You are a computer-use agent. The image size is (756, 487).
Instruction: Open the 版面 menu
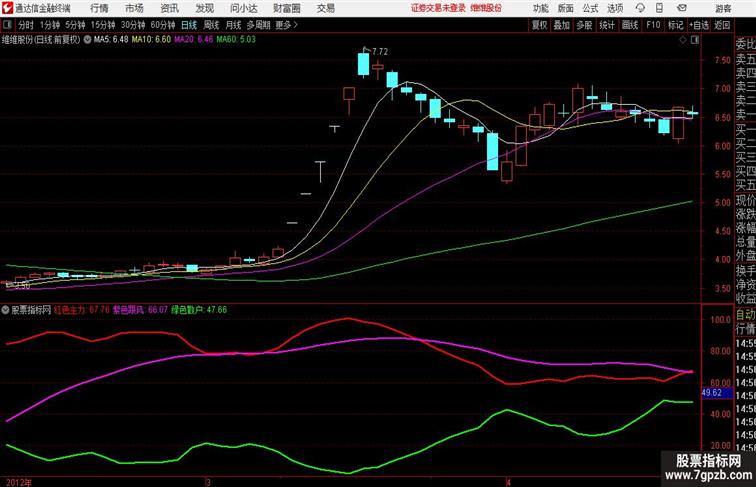[566, 8]
